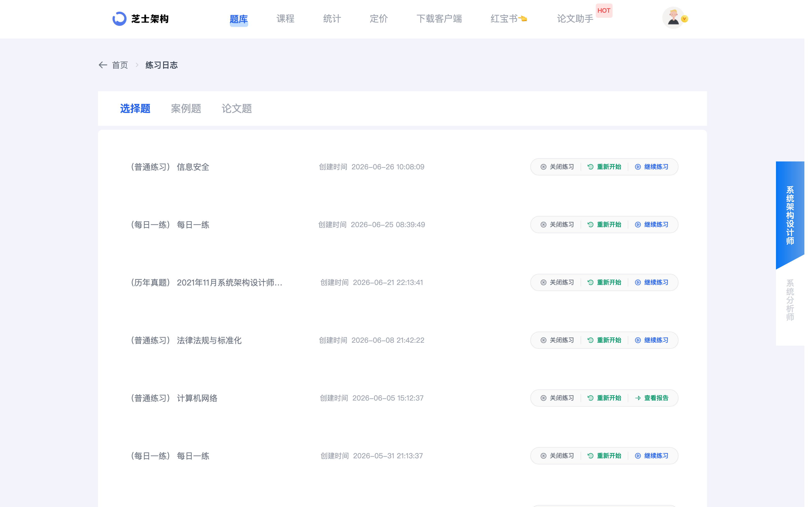This screenshot has width=812, height=507.
Task: Click the HOT badge on 论文助手
Action: (x=604, y=11)
